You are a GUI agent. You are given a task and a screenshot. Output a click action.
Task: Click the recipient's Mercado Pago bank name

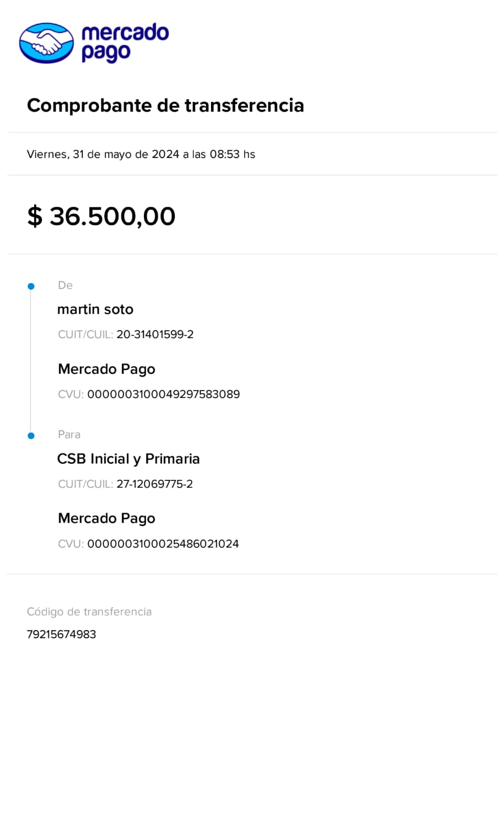pyautogui.click(x=107, y=518)
